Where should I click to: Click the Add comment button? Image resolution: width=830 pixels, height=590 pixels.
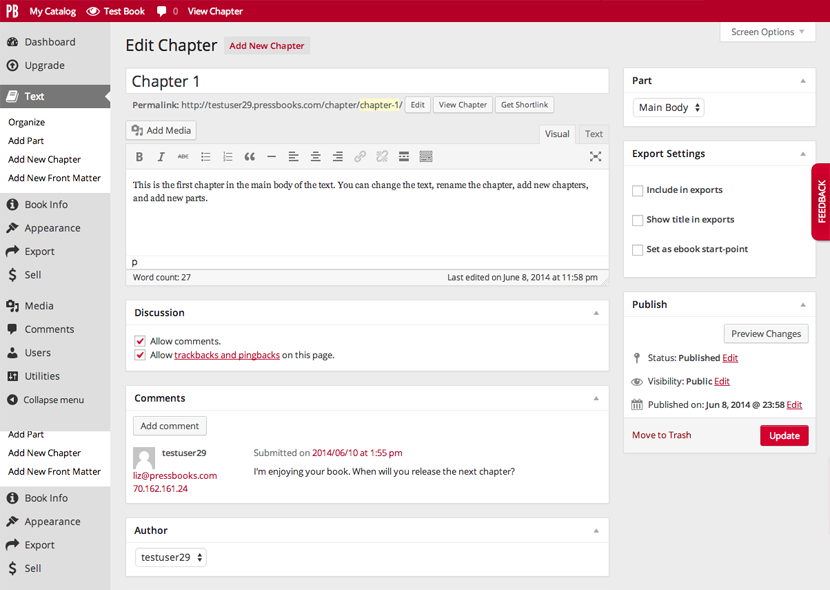[x=169, y=426]
